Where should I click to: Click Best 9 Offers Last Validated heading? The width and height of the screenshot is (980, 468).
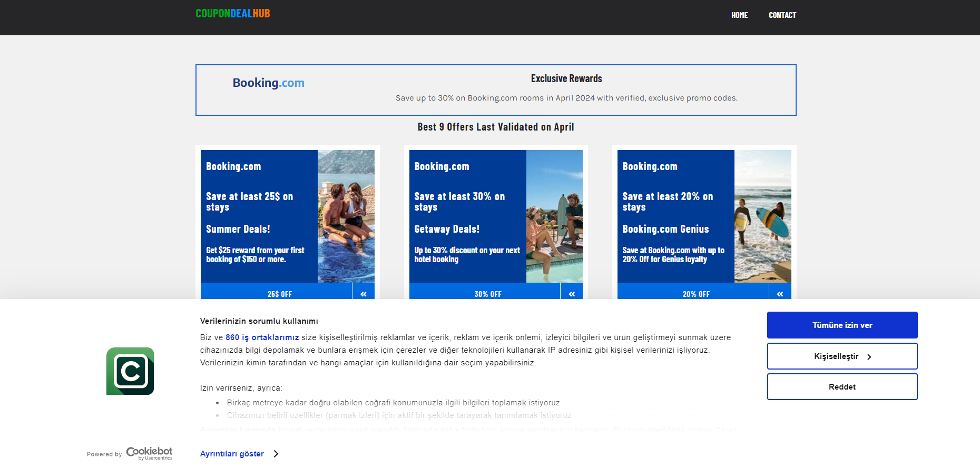click(496, 127)
